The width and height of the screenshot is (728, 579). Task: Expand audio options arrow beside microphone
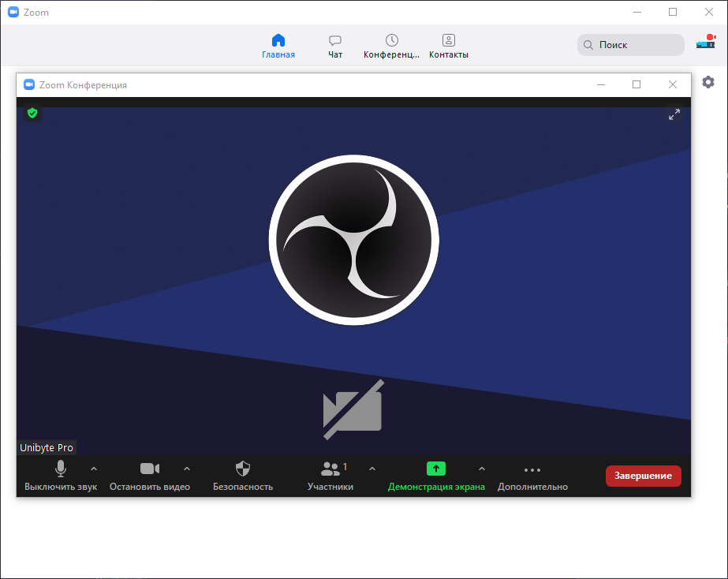tap(94, 469)
